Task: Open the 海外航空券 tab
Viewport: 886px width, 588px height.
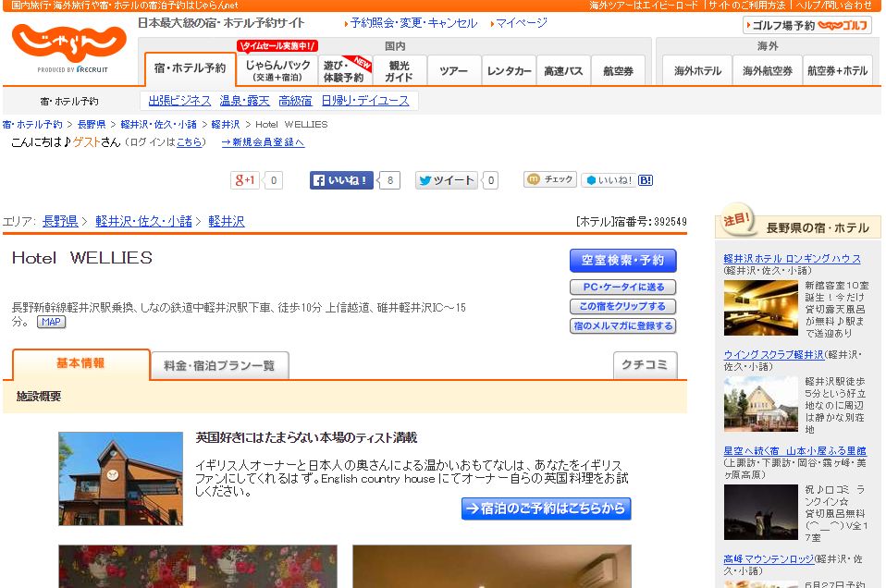Action: 768,70
